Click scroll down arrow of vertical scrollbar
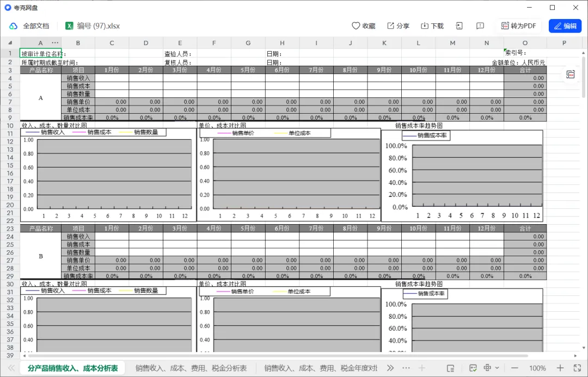Viewport: 588px width, 377px height. coord(583,348)
